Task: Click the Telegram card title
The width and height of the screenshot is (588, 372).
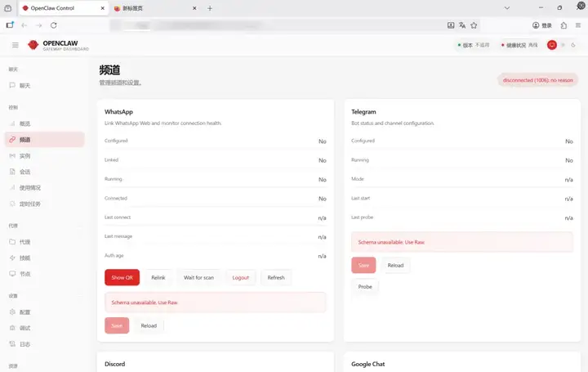Action: point(363,112)
